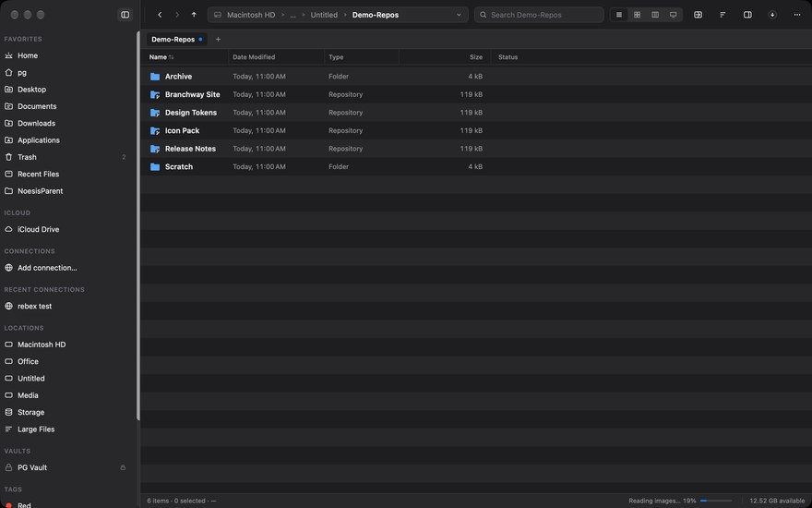Switch to column view
The height and width of the screenshot is (508, 812).
tap(655, 15)
